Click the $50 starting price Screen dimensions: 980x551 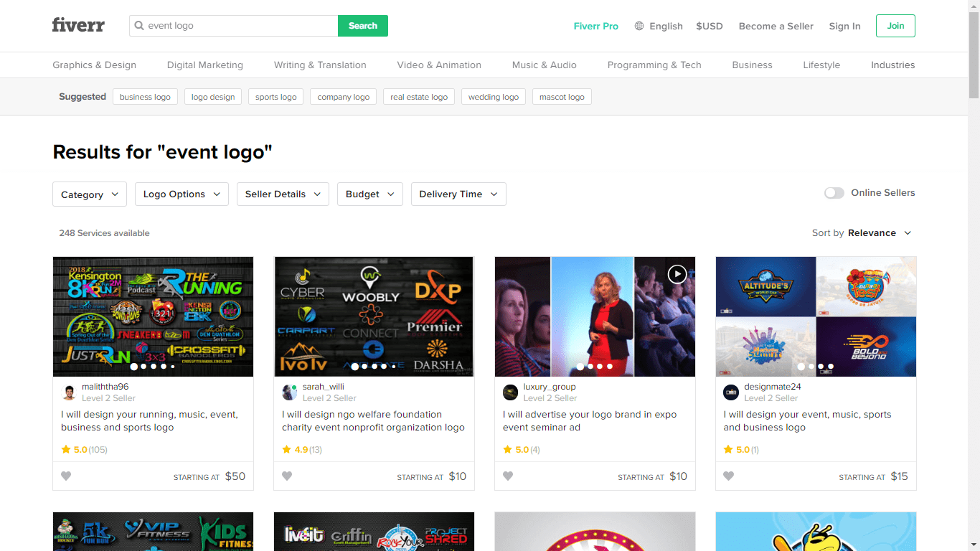click(235, 476)
